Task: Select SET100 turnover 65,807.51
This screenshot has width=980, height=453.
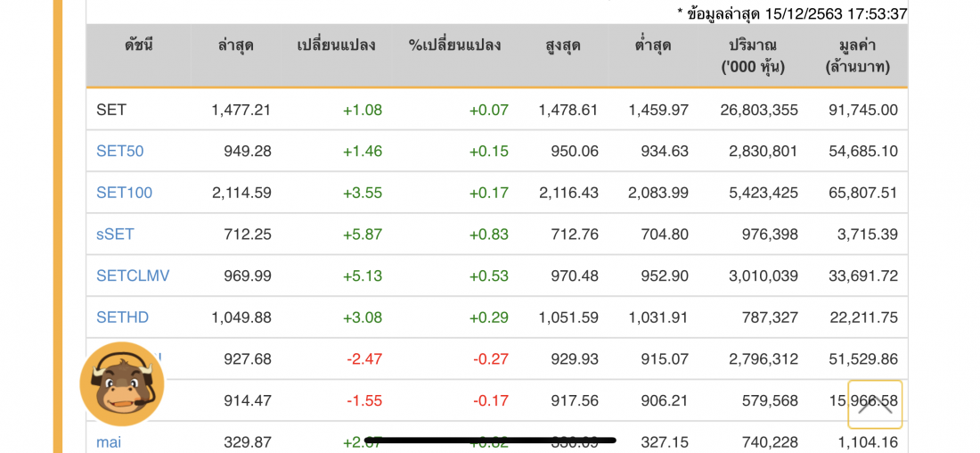Action: pos(863,192)
